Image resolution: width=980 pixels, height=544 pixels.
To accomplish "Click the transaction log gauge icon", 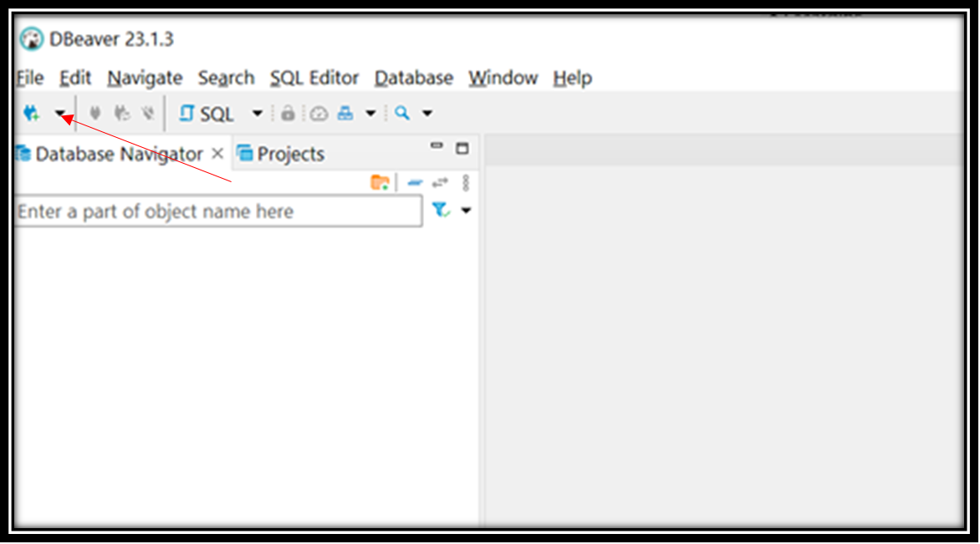I will 319,114.
